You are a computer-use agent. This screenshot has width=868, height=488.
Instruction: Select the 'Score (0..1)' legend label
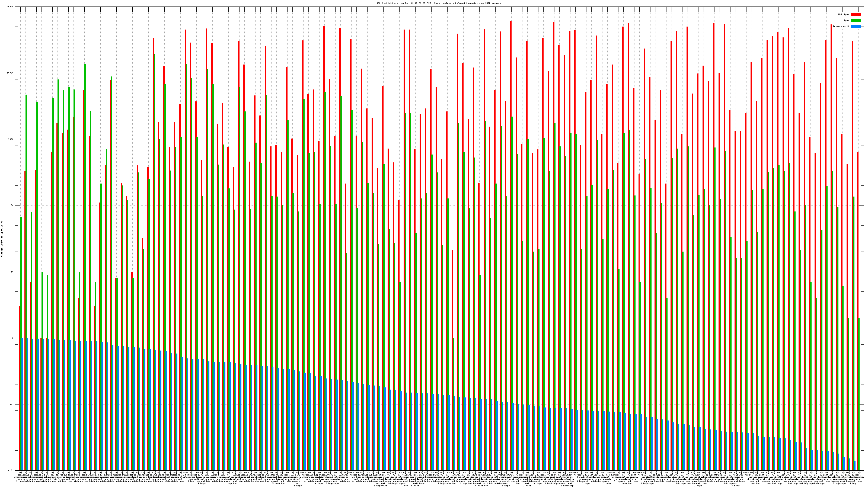pyautogui.click(x=841, y=26)
